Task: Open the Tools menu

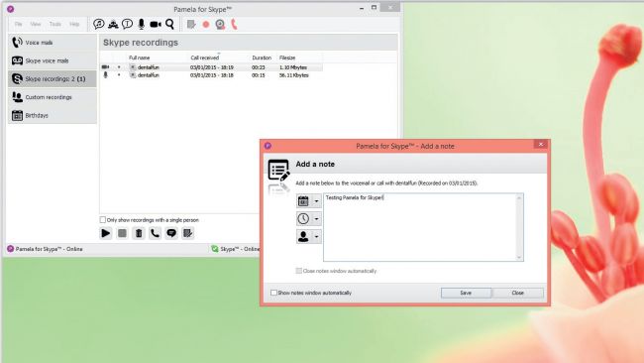Action: pos(55,24)
